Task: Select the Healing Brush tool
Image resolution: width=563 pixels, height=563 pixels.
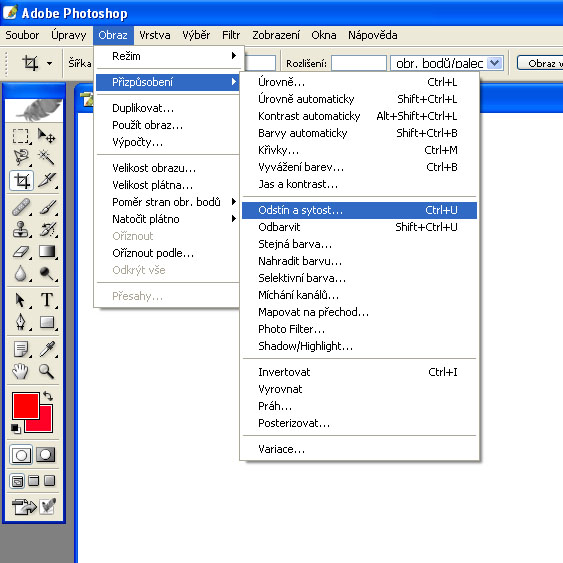Action: pos(21,207)
